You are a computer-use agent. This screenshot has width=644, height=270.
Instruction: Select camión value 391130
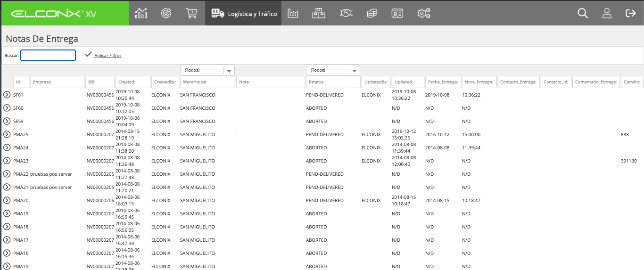click(x=629, y=161)
